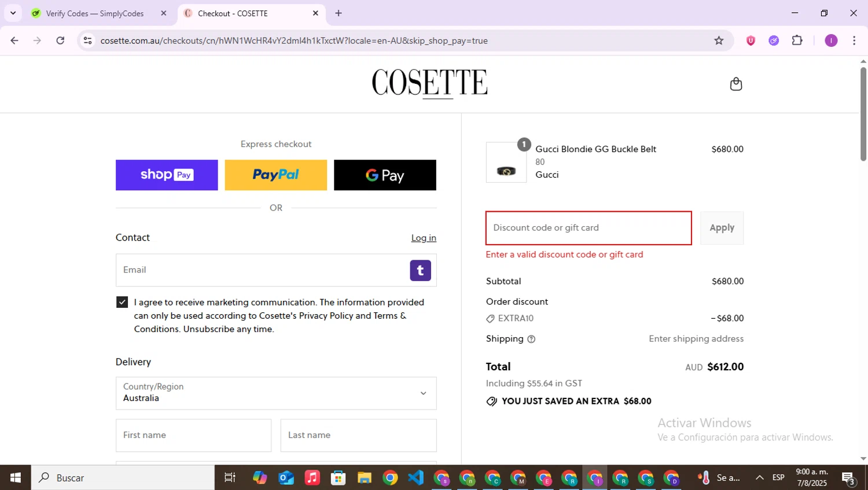
Task: Click the EXTRA10 discount code label
Action: pos(516,319)
